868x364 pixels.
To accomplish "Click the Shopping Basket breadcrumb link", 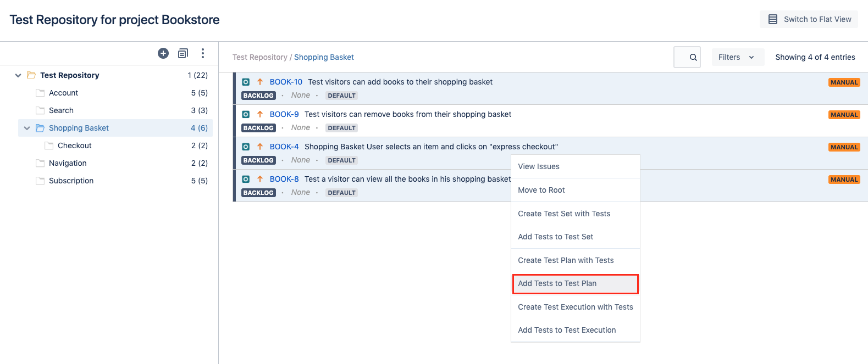I will pyautogui.click(x=324, y=57).
